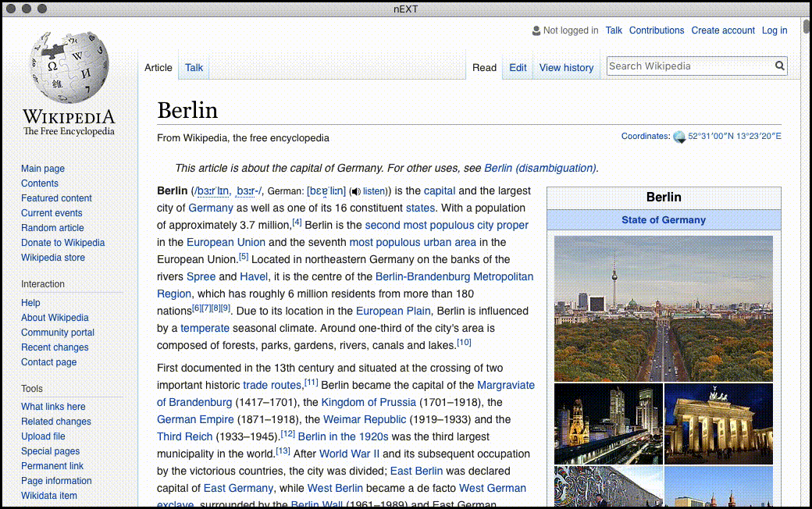Click the not-logged-in user icon

(x=536, y=31)
